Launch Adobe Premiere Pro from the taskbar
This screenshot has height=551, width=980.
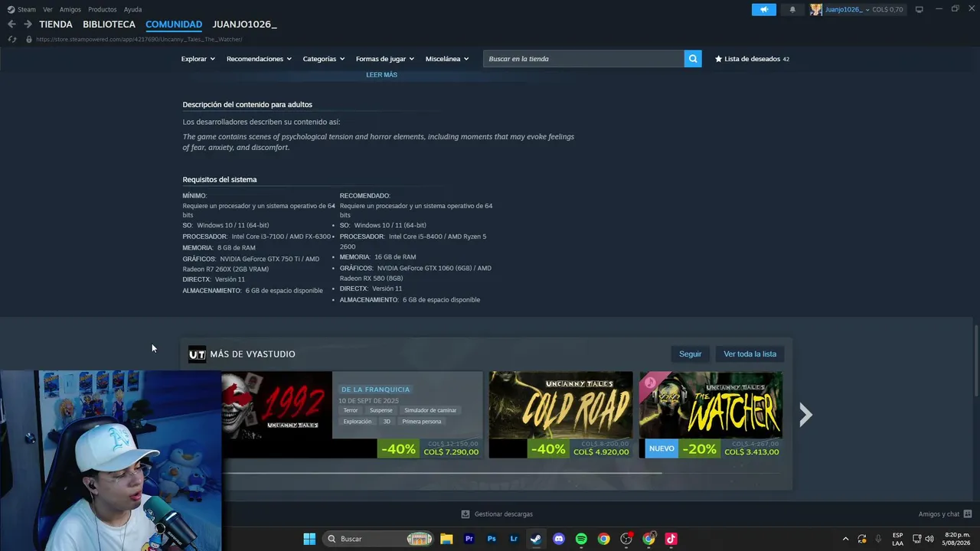point(469,539)
